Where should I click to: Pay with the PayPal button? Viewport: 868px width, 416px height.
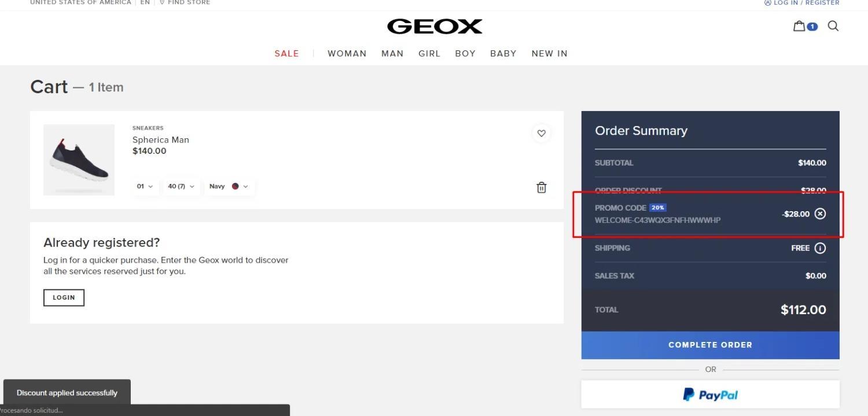point(711,395)
